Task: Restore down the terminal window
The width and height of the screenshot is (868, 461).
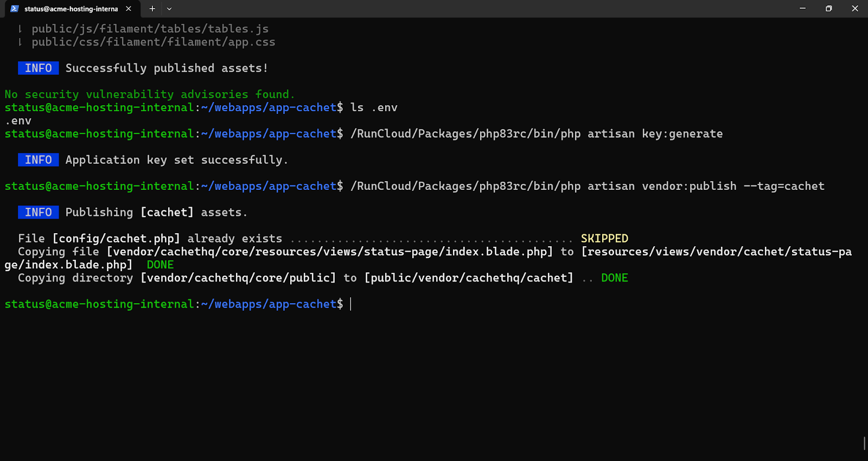Action: pyautogui.click(x=828, y=9)
